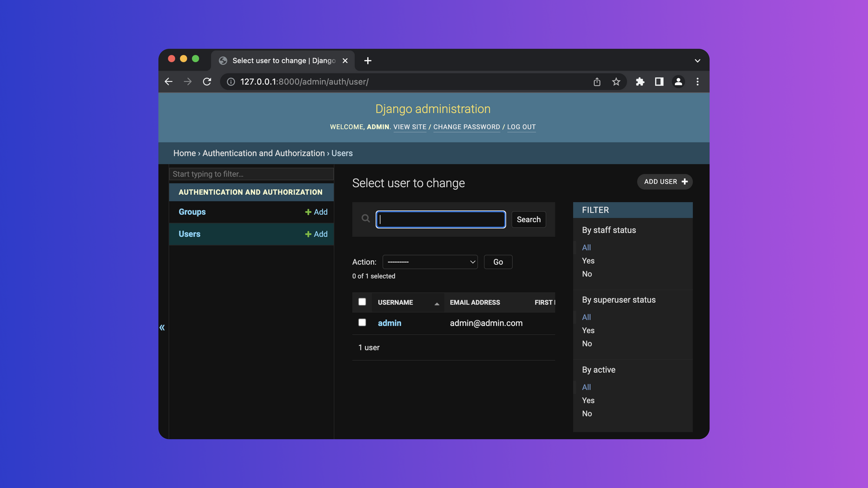Open Groups in the sidebar
The width and height of the screenshot is (868, 488).
click(x=192, y=212)
